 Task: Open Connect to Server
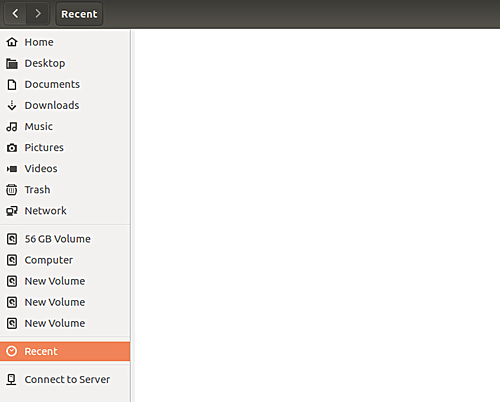point(65,379)
